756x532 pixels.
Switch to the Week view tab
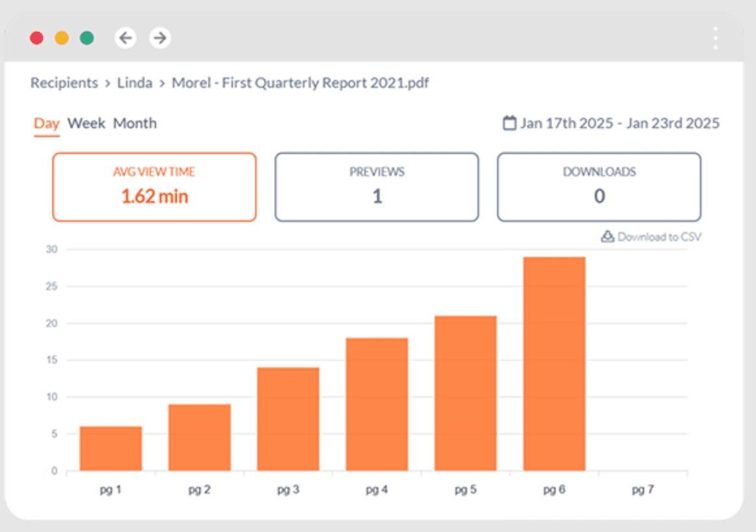pyautogui.click(x=86, y=123)
